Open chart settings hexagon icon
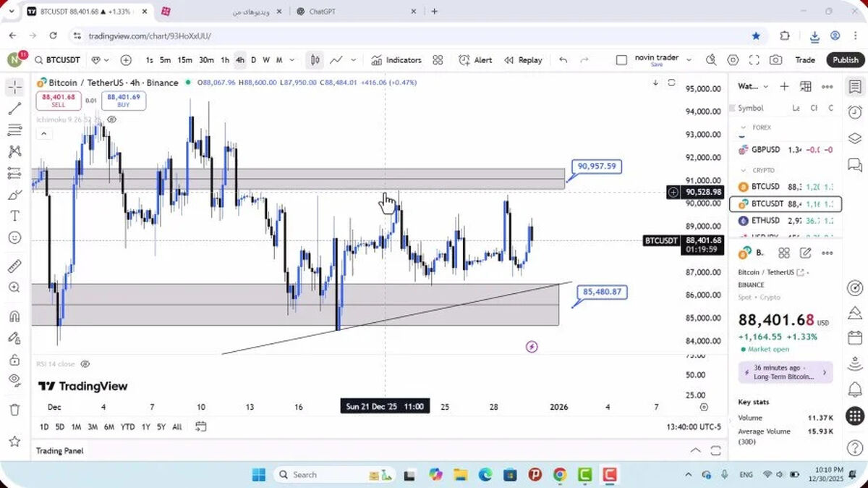Image resolution: width=868 pixels, height=488 pixels. coord(733,60)
